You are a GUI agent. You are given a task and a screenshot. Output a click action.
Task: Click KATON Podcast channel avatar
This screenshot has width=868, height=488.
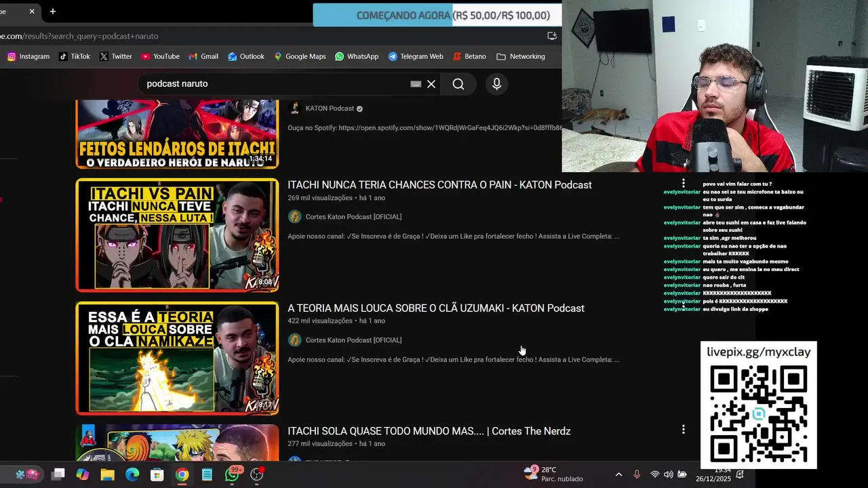point(294,108)
